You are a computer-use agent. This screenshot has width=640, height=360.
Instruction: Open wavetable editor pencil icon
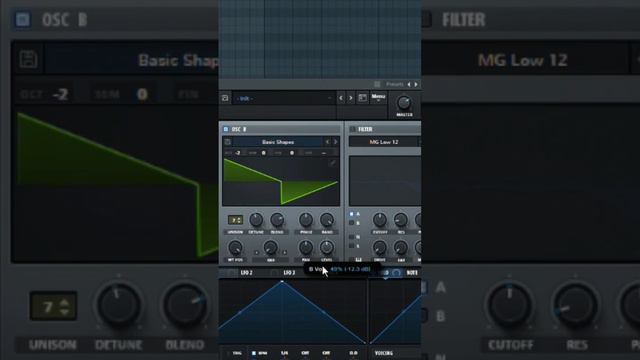(x=333, y=163)
